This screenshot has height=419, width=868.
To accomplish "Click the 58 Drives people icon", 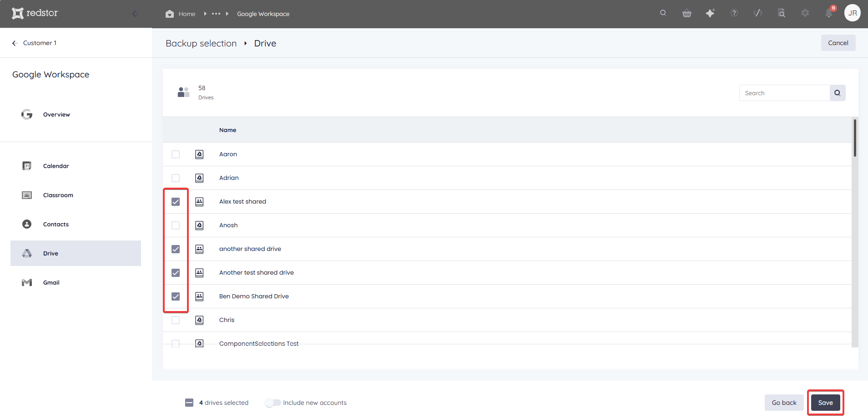I will point(183,92).
